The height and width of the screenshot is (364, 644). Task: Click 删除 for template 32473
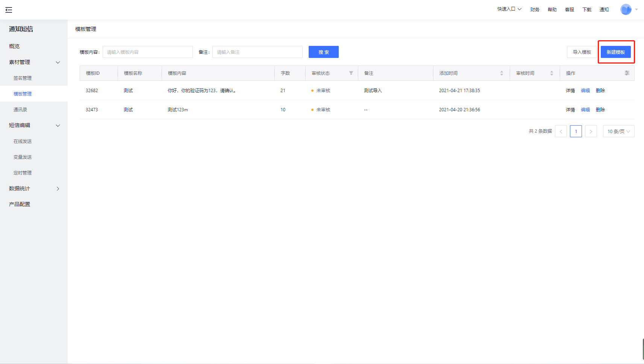[600, 110]
